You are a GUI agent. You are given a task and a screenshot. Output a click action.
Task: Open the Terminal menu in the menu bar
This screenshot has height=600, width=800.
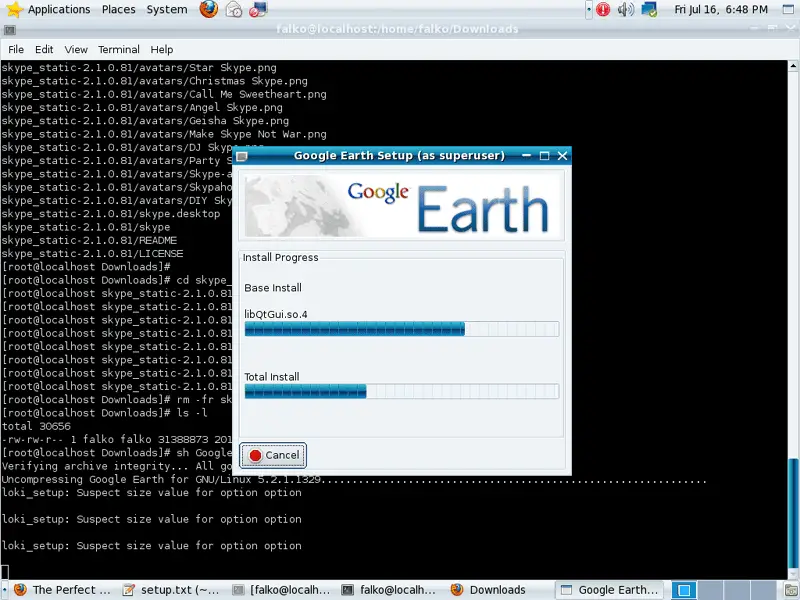[119, 49]
